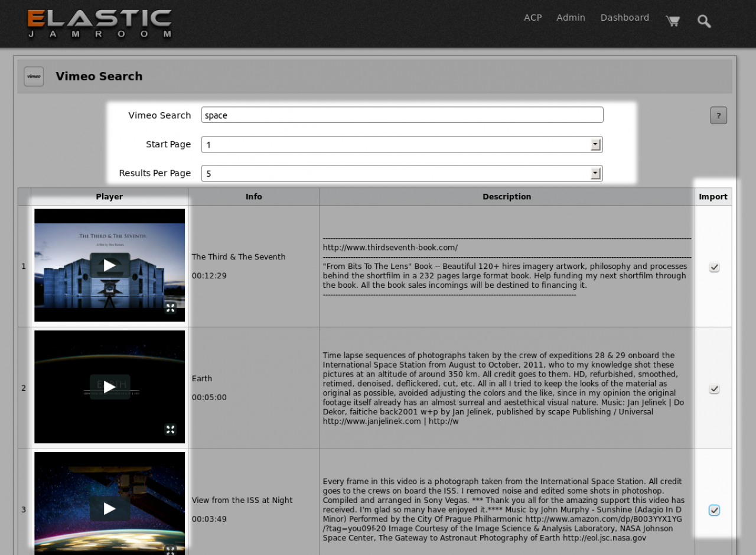Play The Third & The Seventh video
The height and width of the screenshot is (555, 756).
click(x=110, y=265)
